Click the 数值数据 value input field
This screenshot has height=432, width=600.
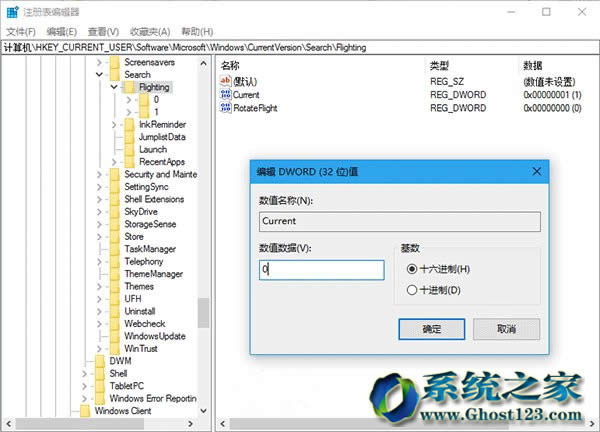(x=321, y=270)
